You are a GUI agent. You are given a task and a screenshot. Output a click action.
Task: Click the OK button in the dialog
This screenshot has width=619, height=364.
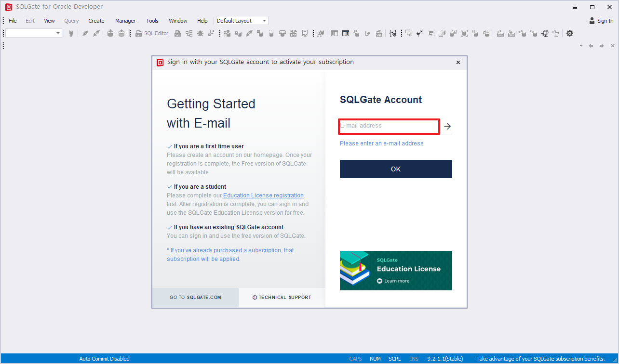click(x=396, y=169)
